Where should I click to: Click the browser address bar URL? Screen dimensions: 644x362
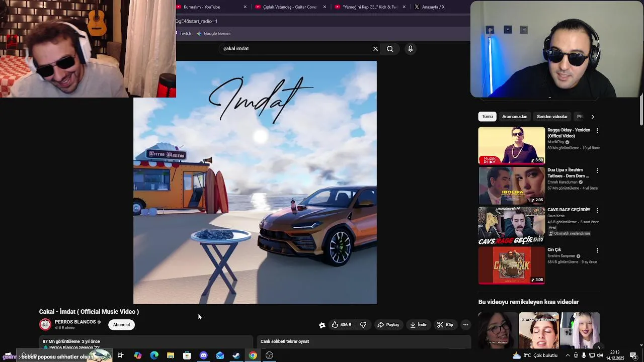(x=322, y=21)
